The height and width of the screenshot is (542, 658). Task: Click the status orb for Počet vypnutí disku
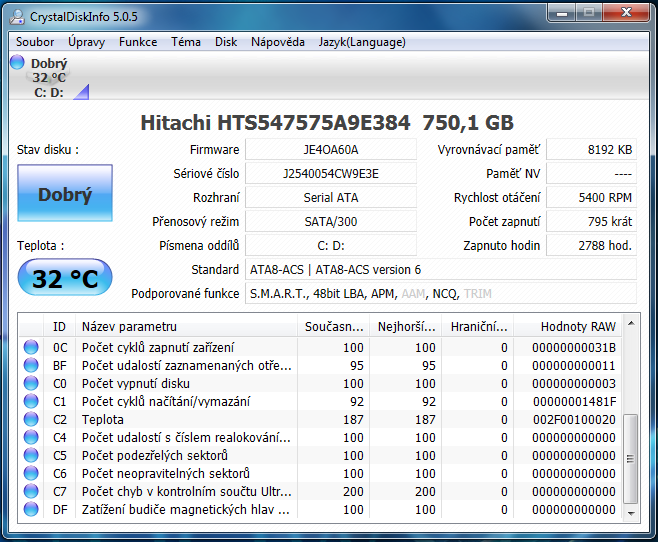(31, 384)
